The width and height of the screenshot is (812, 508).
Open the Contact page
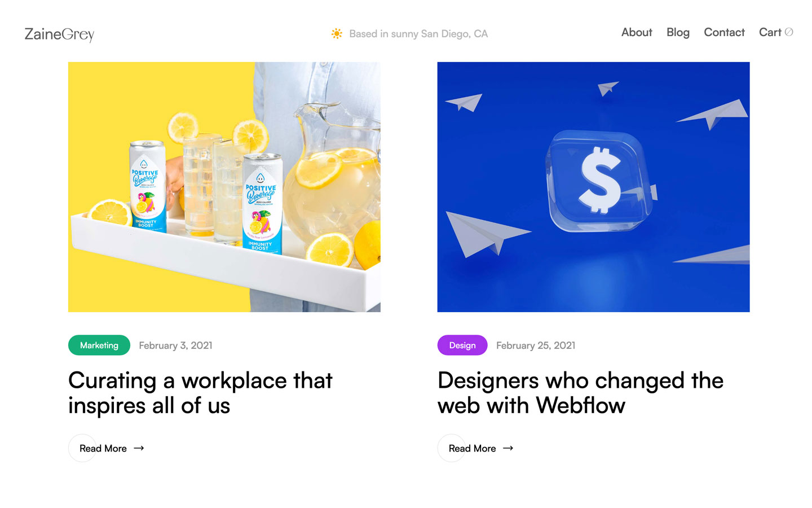(x=724, y=32)
